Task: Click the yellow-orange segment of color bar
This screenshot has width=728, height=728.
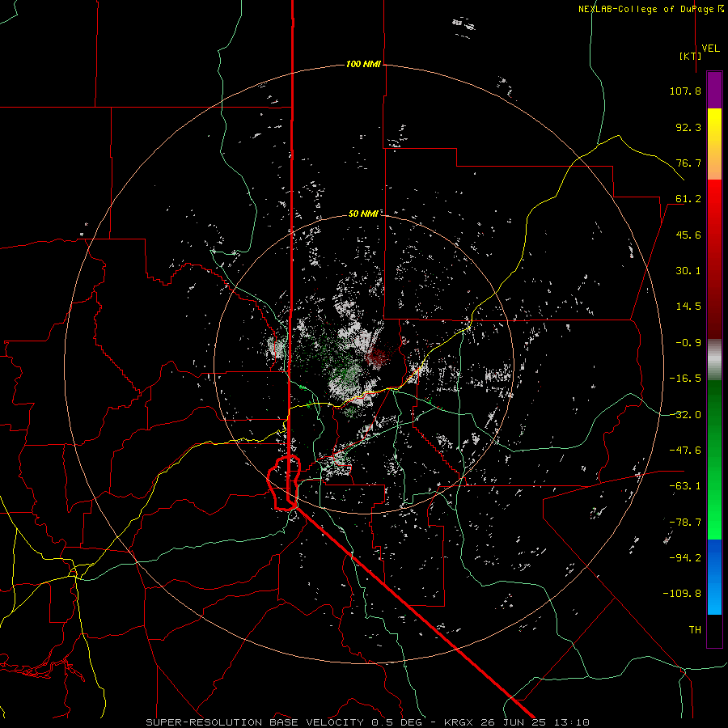Action: pos(714,144)
